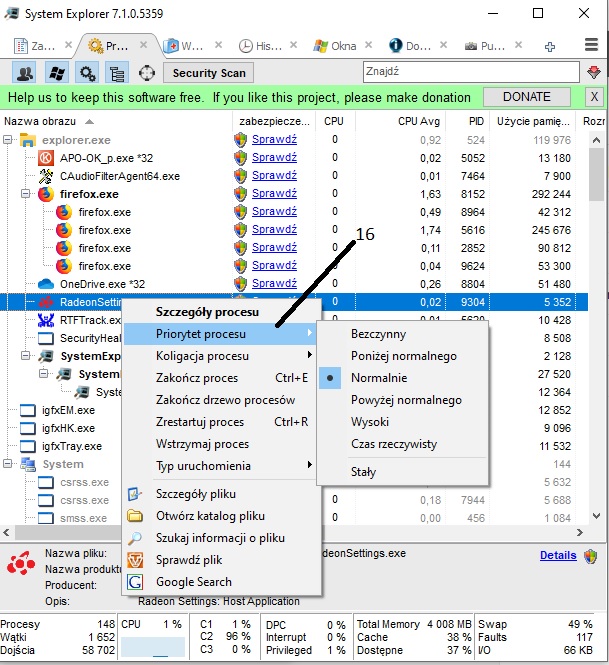
Task: Collapse the SystemExp tree node
Action: (x=25, y=355)
